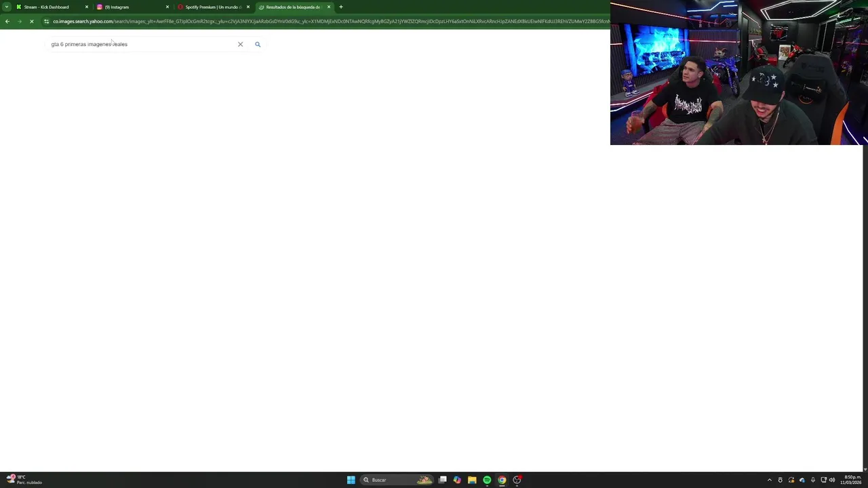Open Spotify from the taskbar
Image resolution: width=868 pixels, height=488 pixels.
pyautogui.click(x=487, y=480)
